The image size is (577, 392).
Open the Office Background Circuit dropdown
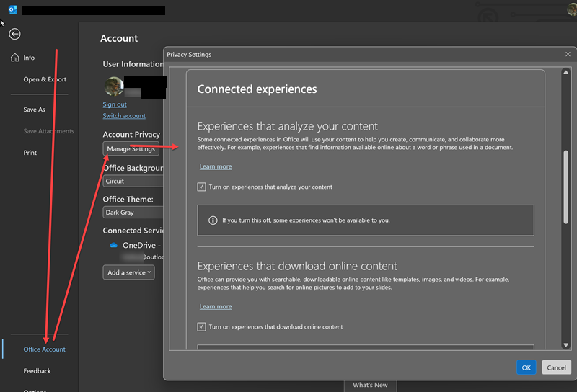tap(133, 182)
